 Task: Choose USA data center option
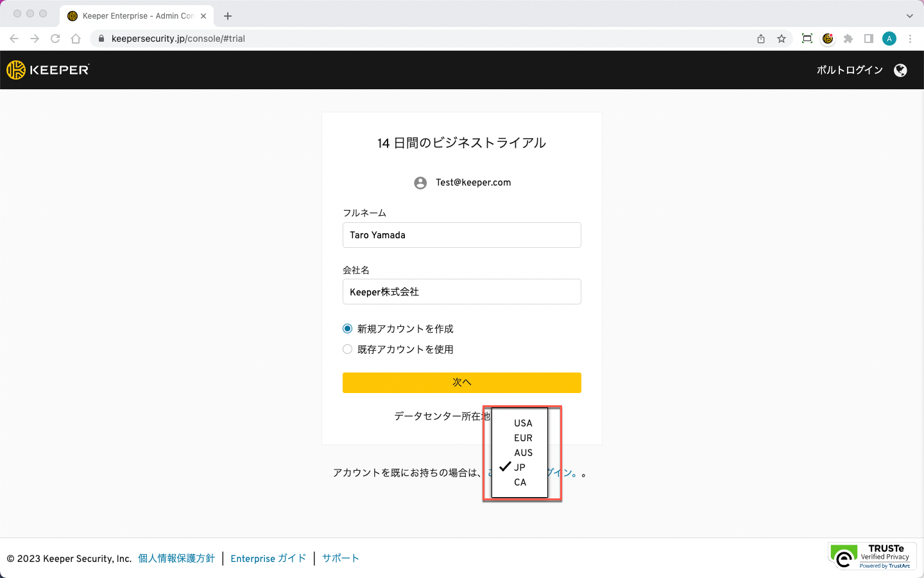(523, 423)
